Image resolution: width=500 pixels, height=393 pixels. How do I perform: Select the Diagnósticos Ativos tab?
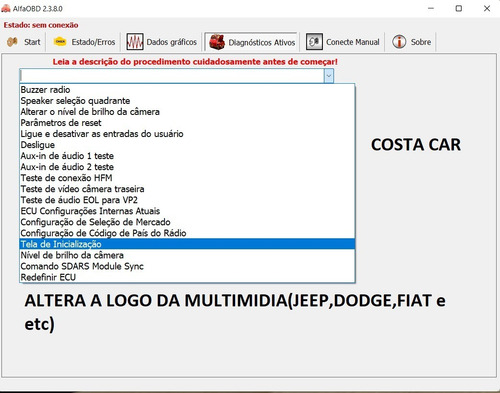(252, 42)
